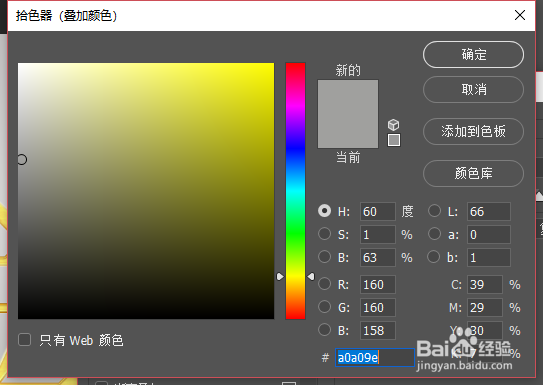Image resolution: width=543 pixels, height=385 pixels.
Task: Click the G field showing 160
Action: (377, 307)
